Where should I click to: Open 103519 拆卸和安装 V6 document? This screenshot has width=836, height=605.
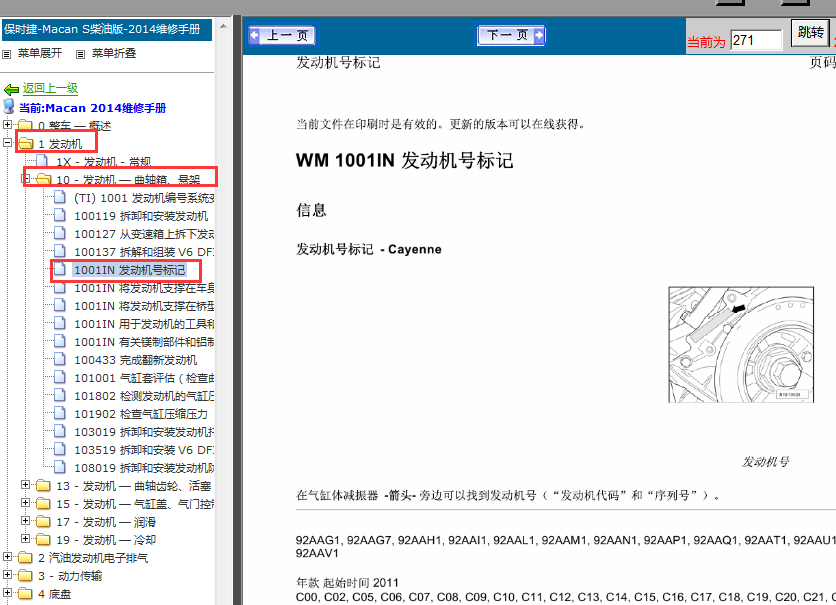coord(144,450)
